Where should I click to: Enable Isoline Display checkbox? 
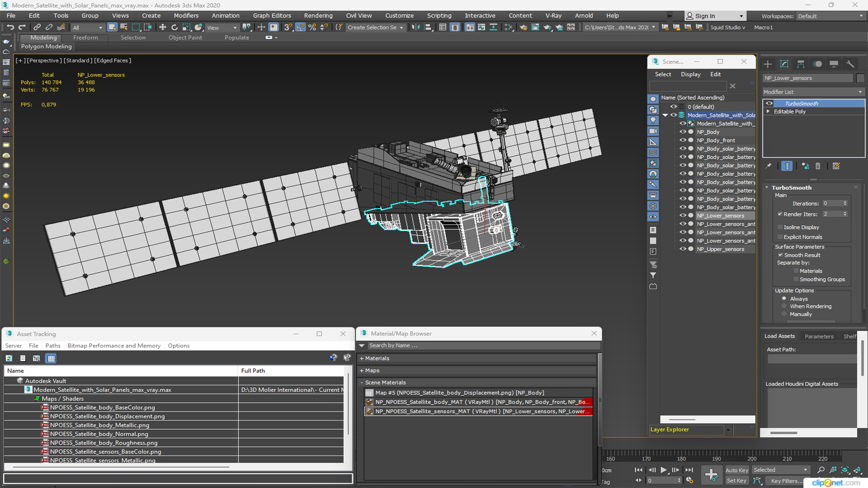tap(780, 227)
